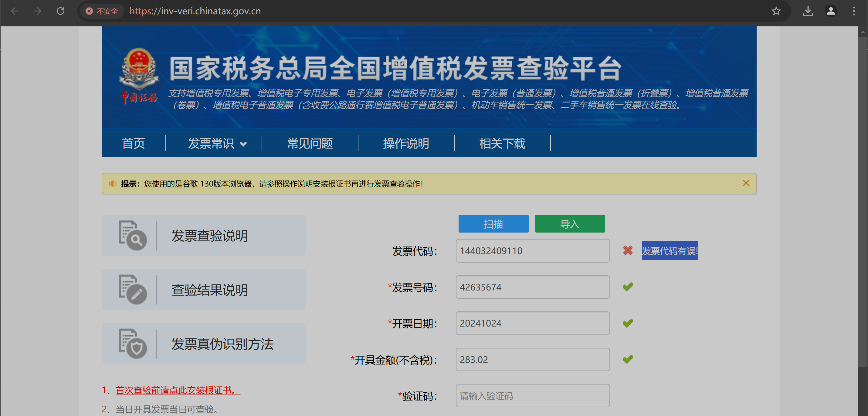Open the Chrome profile icon

pyautogui.click(x=831, y=11)
